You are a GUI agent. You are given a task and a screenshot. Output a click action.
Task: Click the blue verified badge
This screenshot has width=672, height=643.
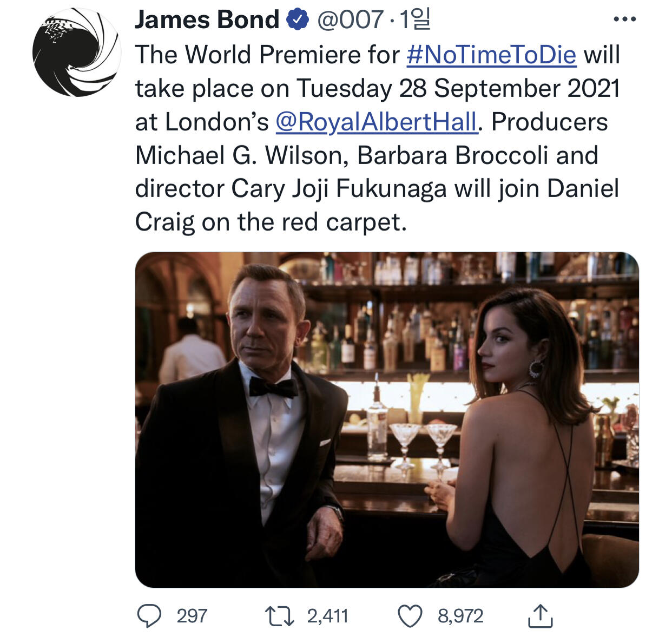297,20
